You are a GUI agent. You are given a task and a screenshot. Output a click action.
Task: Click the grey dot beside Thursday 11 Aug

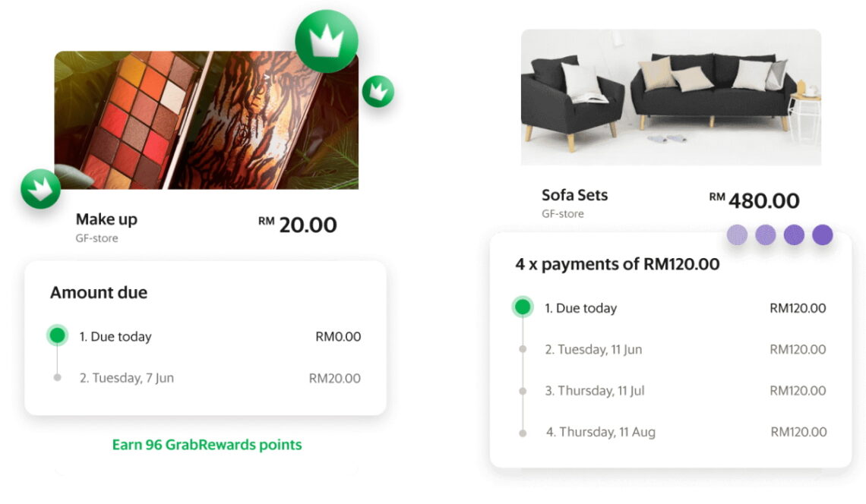[x=522, y=432]
